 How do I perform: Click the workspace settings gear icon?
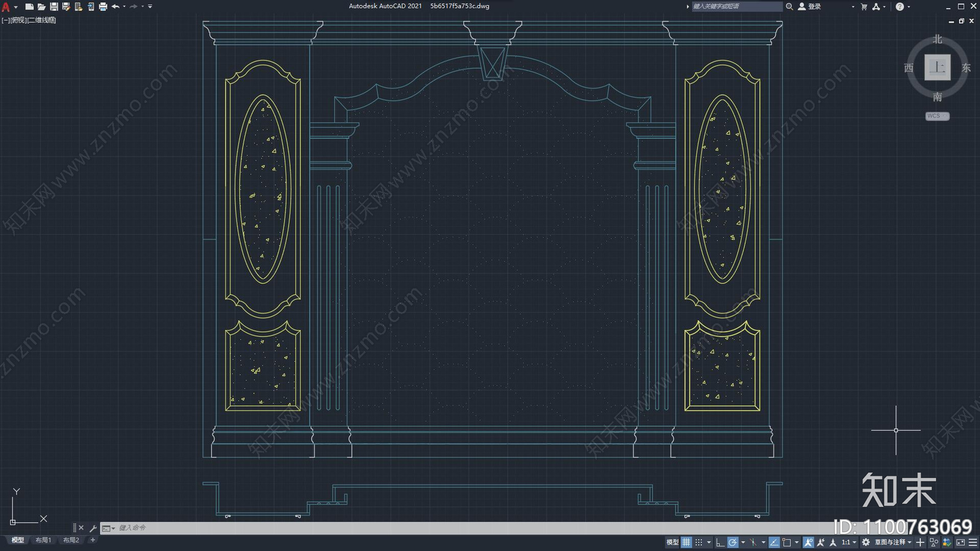(865, 542)
